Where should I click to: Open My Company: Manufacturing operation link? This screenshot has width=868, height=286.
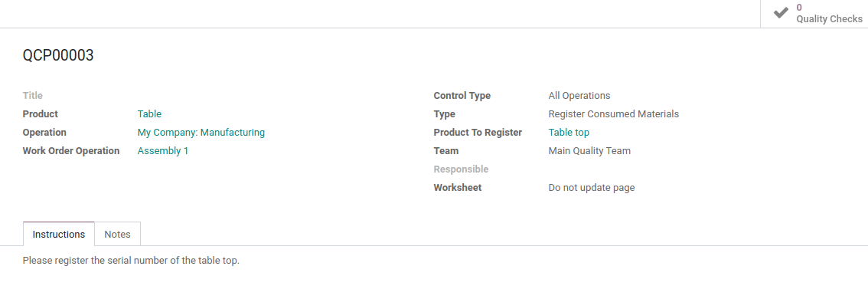point(201,133)
